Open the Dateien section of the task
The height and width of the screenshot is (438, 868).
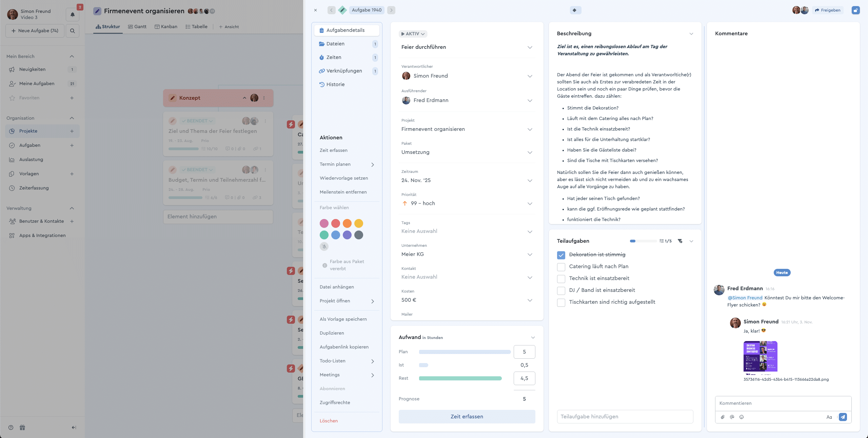335,44
